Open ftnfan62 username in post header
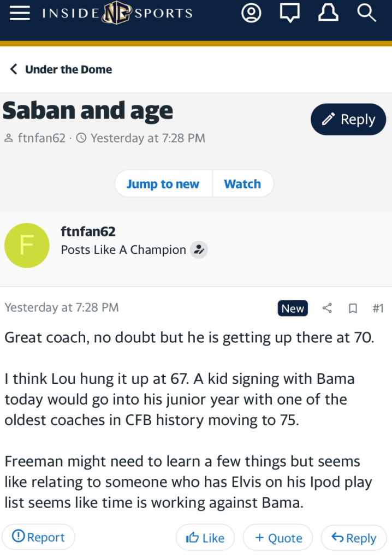Image resolution: width=392 pixels, height=559 pixels. tap(88, 231)
